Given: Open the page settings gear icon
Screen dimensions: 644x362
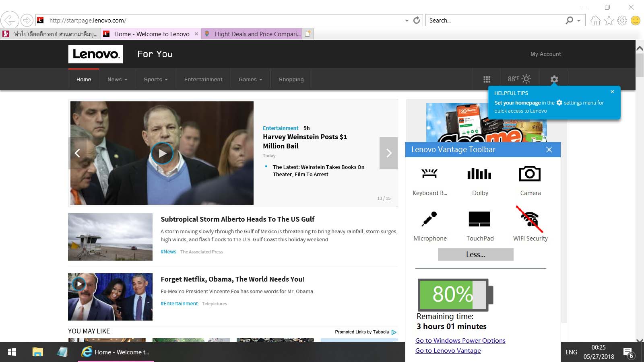Looking at the screenshot, I should [554, 79].
